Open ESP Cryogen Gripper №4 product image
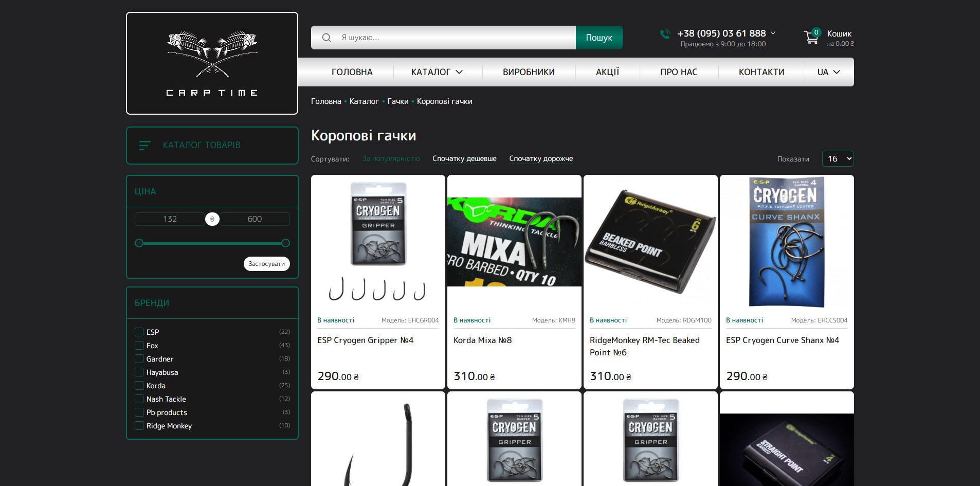 378,242
